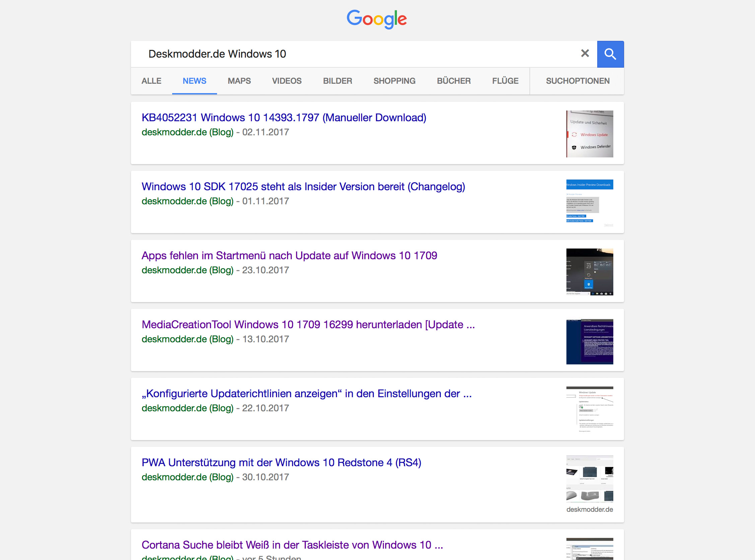The image size is (755, 560).
Task: Open the BILDER tab
Action: [x=337, y=81]
